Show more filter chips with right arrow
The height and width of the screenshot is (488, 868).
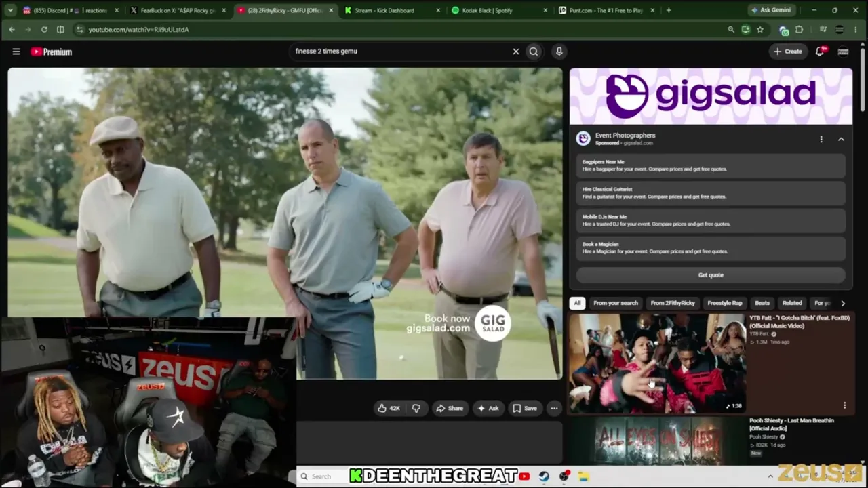pos(843,303)
